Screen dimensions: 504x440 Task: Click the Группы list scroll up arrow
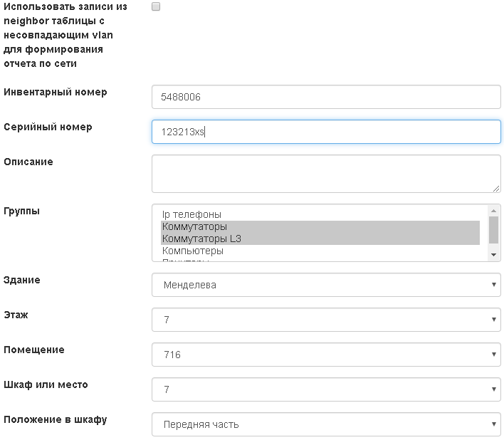493,210
